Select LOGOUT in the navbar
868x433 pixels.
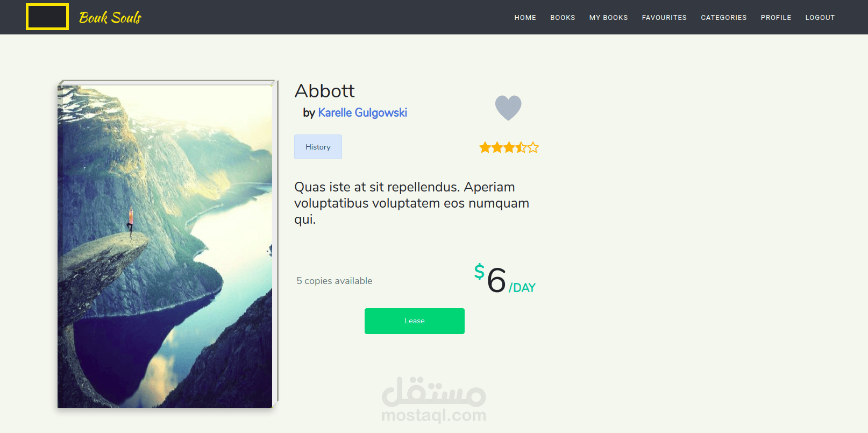pyautogui.click(x=820, y=18)
